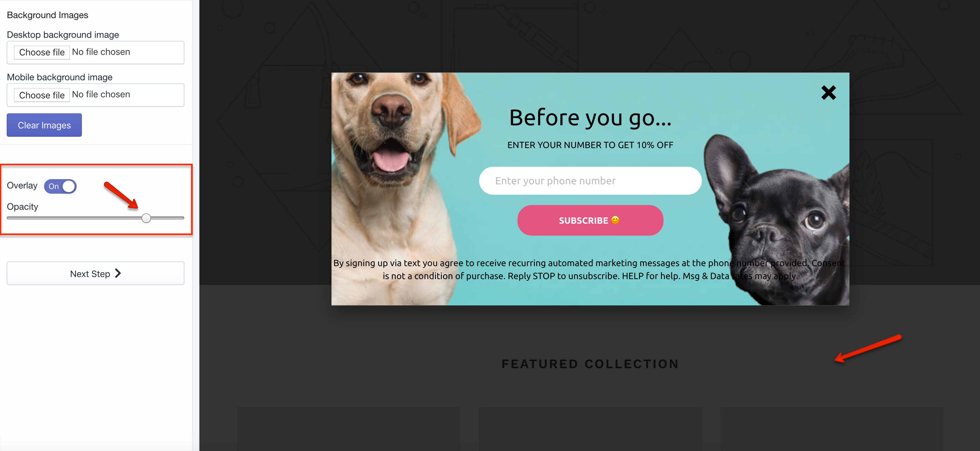Click the FEATURED COLLECTION heading
The image size is (980, 451).
590,364
